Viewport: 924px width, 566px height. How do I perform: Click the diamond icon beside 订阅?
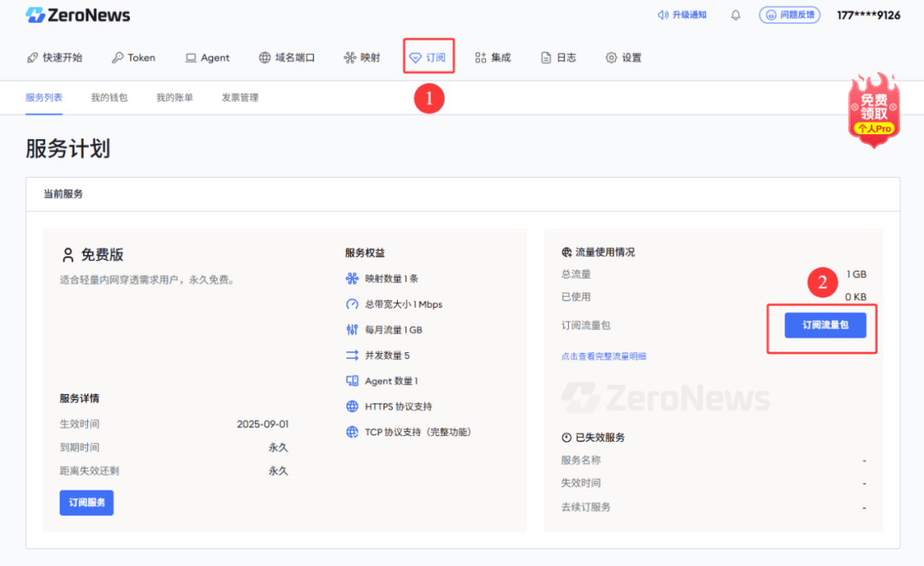tap(416, 58)
